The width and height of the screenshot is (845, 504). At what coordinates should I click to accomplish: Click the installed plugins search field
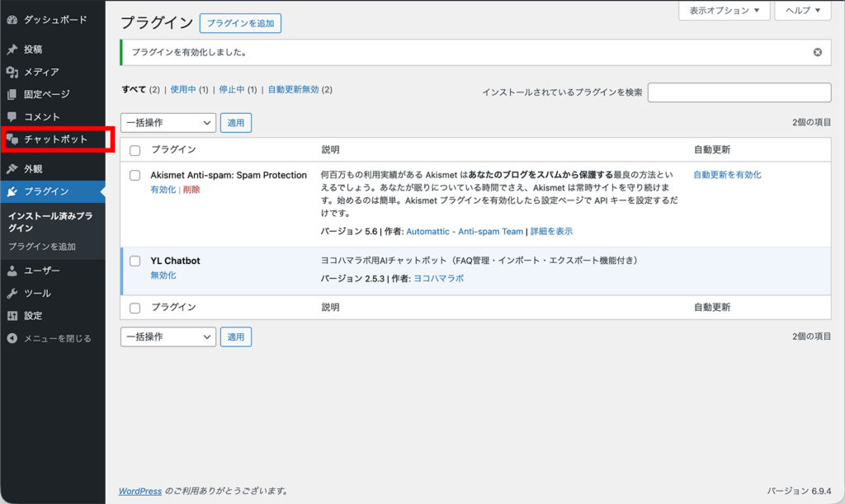(x=739, y=92)
